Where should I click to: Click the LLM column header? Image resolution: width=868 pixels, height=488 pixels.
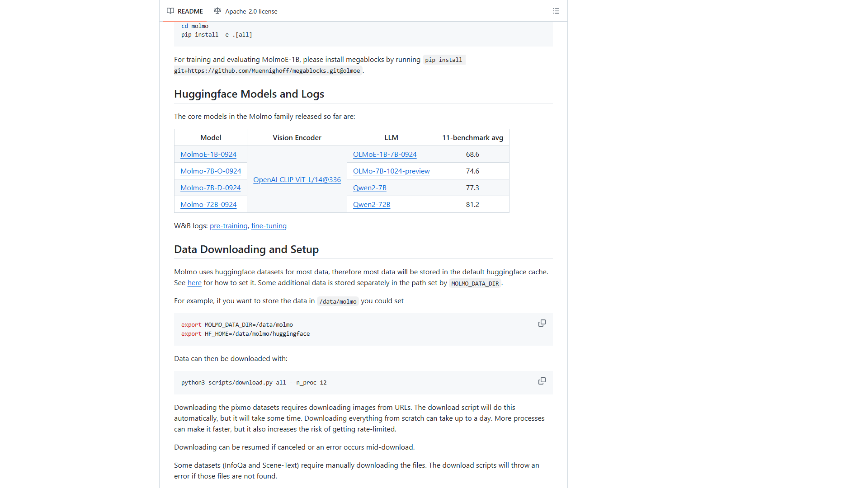pyautogui.click(x=392, y=137)
